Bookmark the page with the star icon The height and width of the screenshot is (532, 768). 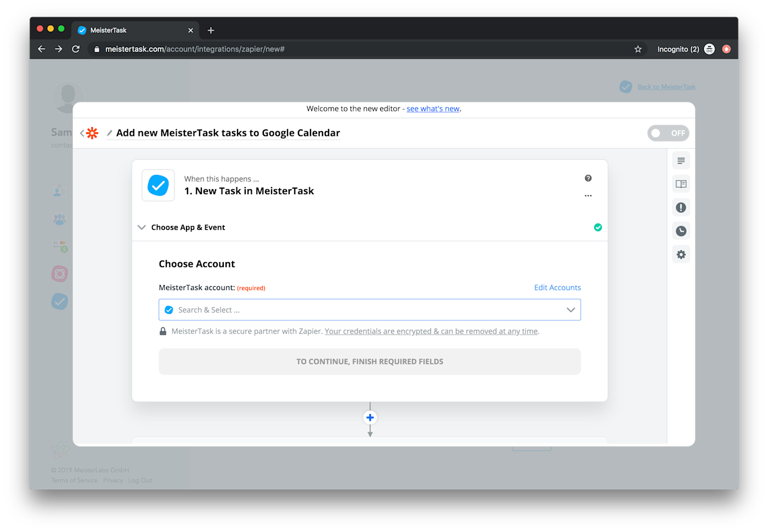(x=638, y=49)
